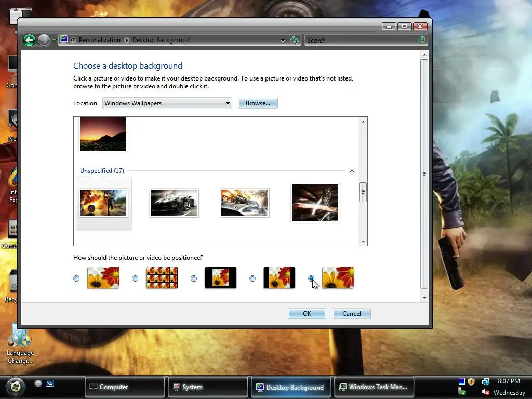Click the cropped flower preview image
This screenshot has height=399, width=532.
pos(338,277)
